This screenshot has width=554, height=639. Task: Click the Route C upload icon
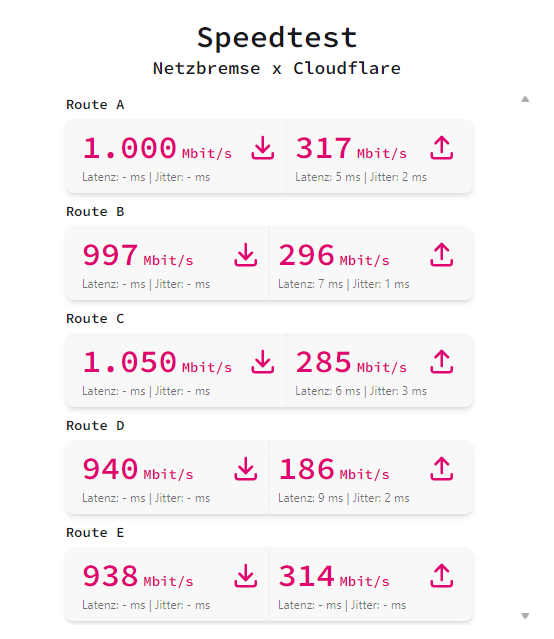[441, 361]
